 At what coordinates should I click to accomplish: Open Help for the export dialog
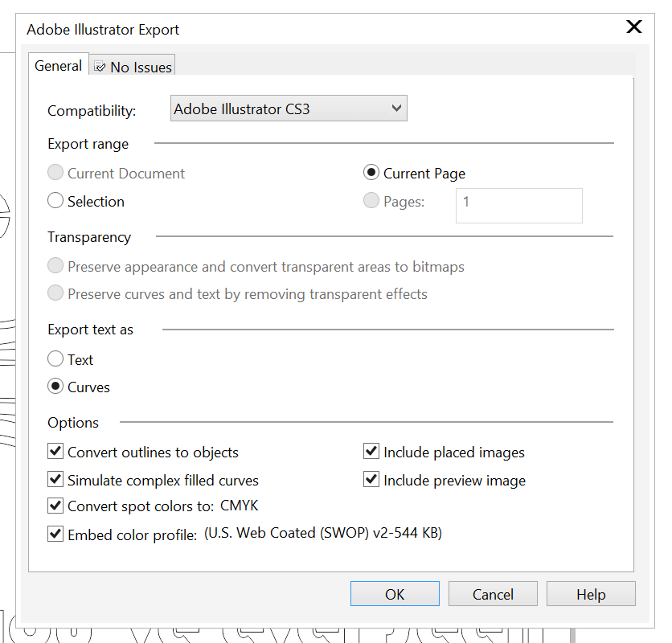point(591,594)
